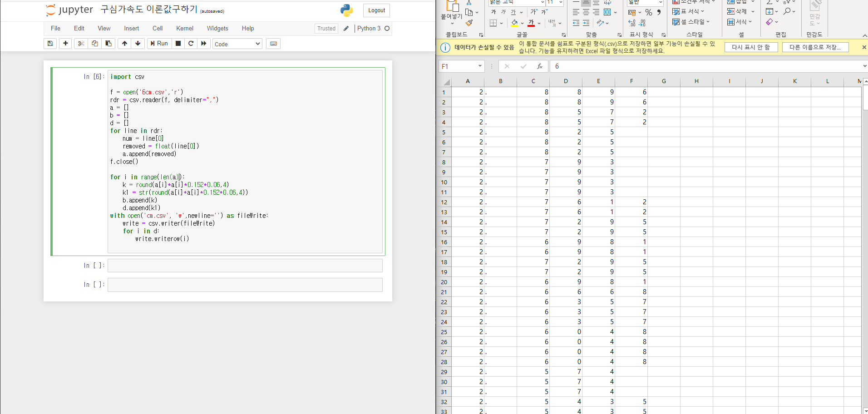
Task: Click the Excel Copy icon in clipboard group
Action: tap(469, 12)
